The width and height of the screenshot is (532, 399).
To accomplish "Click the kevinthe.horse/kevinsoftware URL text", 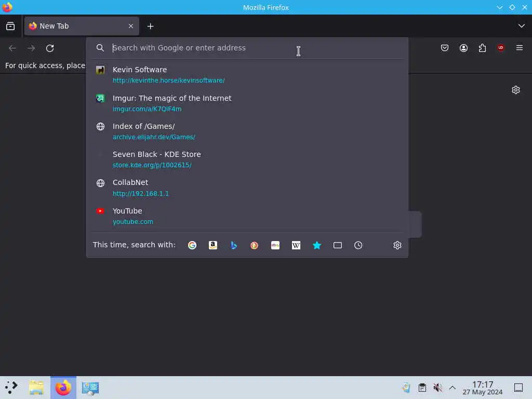I will click(x=169, y=81).
